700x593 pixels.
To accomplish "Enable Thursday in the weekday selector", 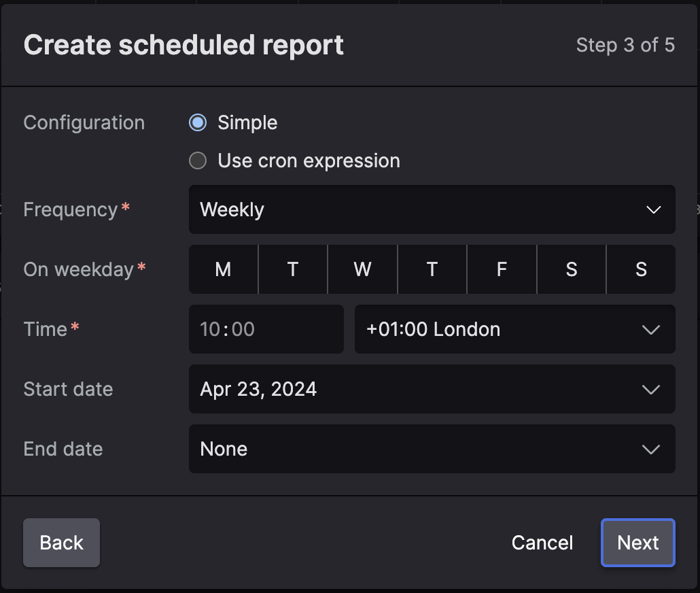I will pyautogui.click(x=432, y=269).
